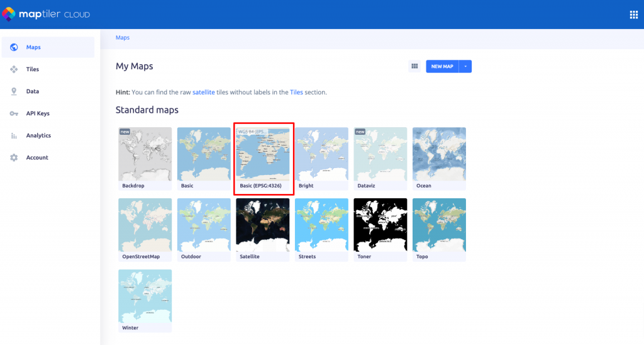Click the 'Winter' caption text
644x345 pixels.
(x=130, y=328)
